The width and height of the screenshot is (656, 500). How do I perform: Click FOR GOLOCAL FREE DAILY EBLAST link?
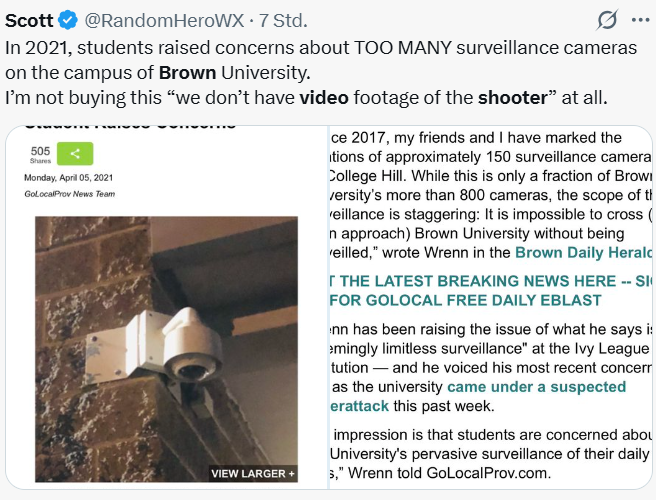tap(466, 300)
